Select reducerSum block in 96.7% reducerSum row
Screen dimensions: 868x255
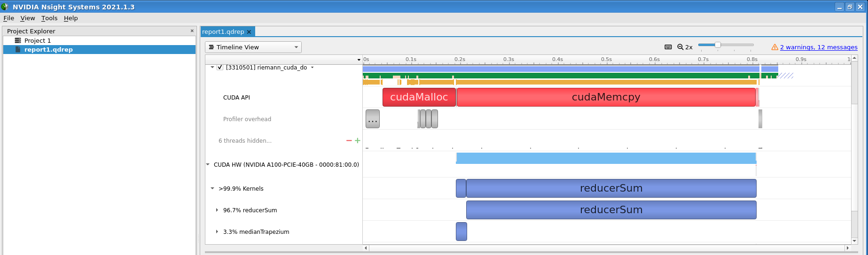tap(611, 209)
